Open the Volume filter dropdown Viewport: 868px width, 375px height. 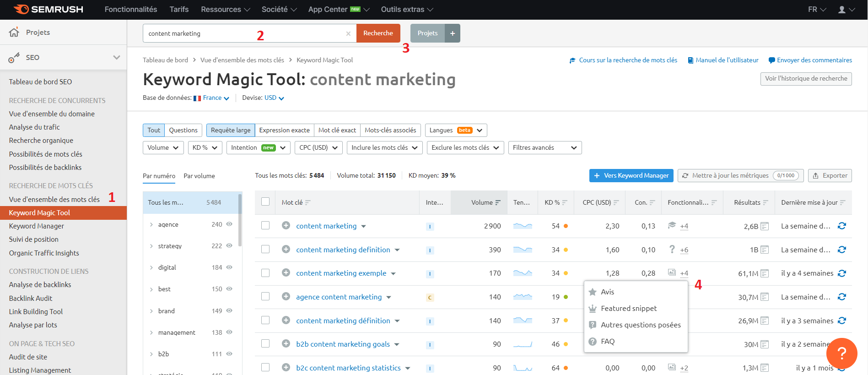(163, 147)
